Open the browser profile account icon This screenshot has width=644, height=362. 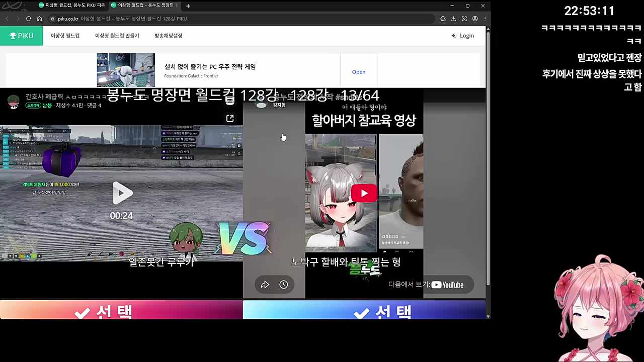tap(475, 19)
